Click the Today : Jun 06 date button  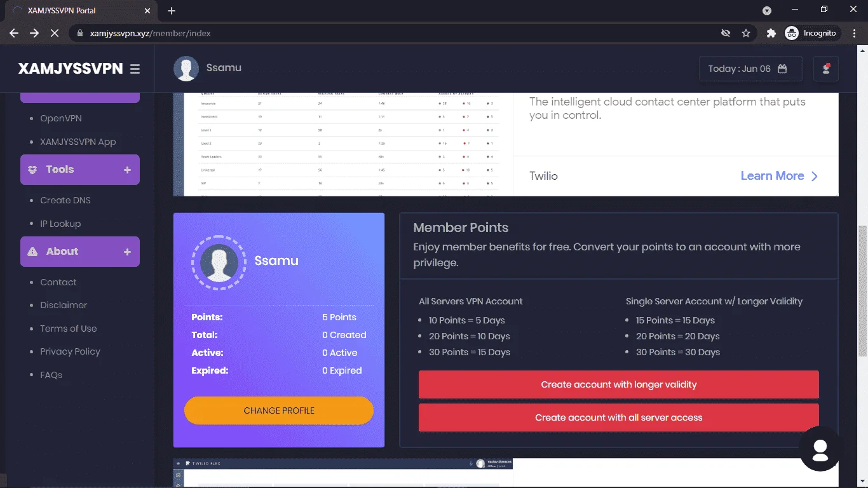750,69
